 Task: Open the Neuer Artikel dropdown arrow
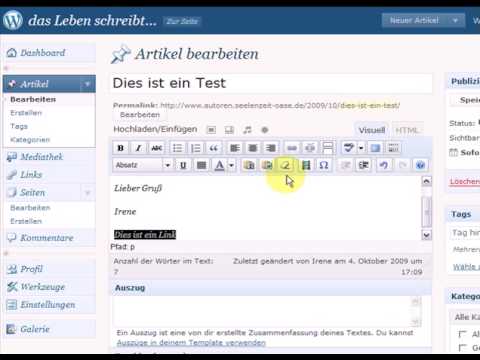point(455,21)
